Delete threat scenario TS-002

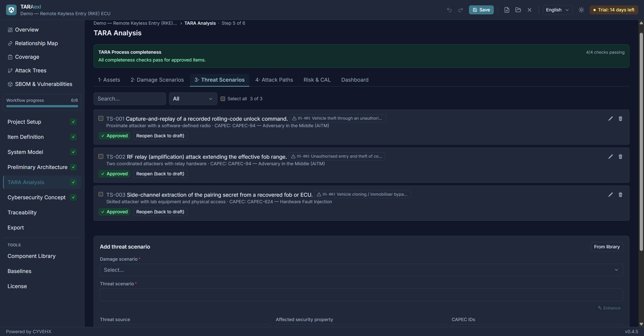coord(620,156)
